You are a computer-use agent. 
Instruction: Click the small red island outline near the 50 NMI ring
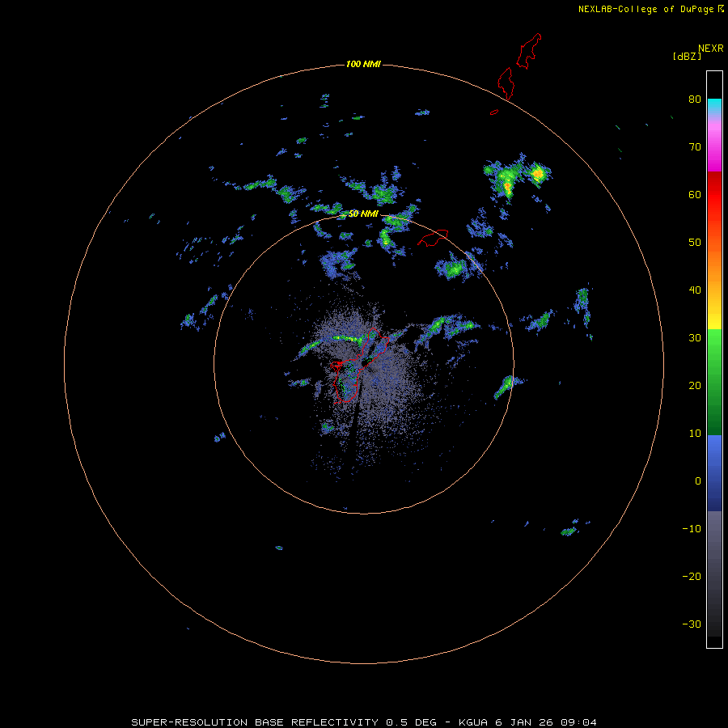coord(433,238)
